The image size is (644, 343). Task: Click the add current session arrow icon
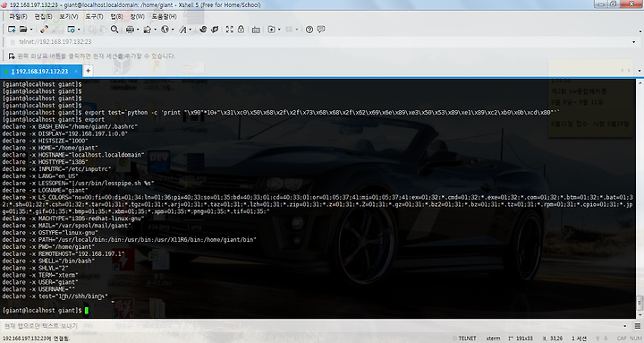pyautogui.click(x=12, y=56)
